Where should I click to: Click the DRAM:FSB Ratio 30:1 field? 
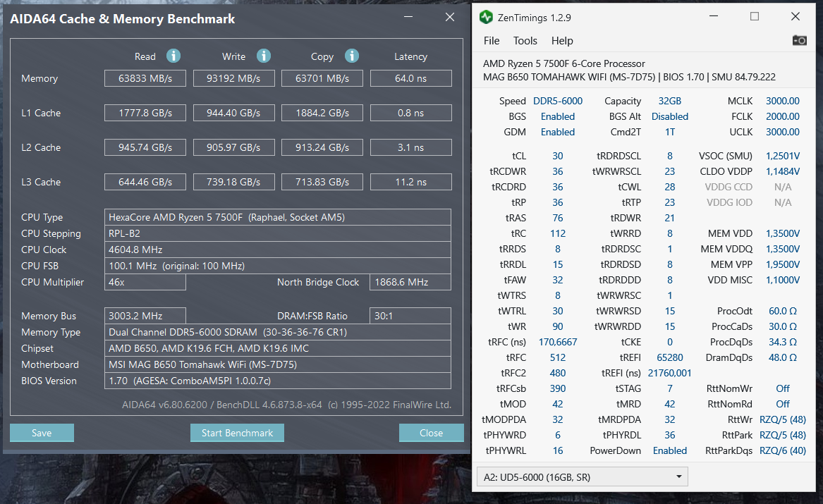(410, 316)
